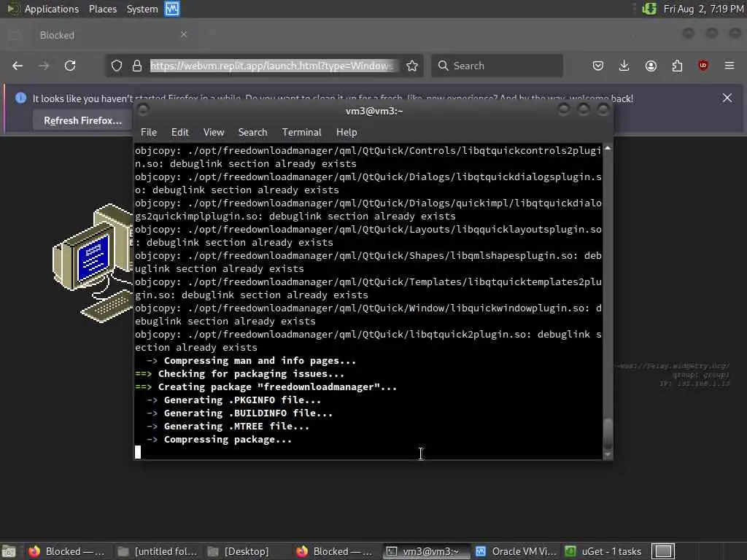The width and height of the screenshot is (747, 560).
Task: Click the terminal scrollbar up arrow
Action: (x=608, y=149)
